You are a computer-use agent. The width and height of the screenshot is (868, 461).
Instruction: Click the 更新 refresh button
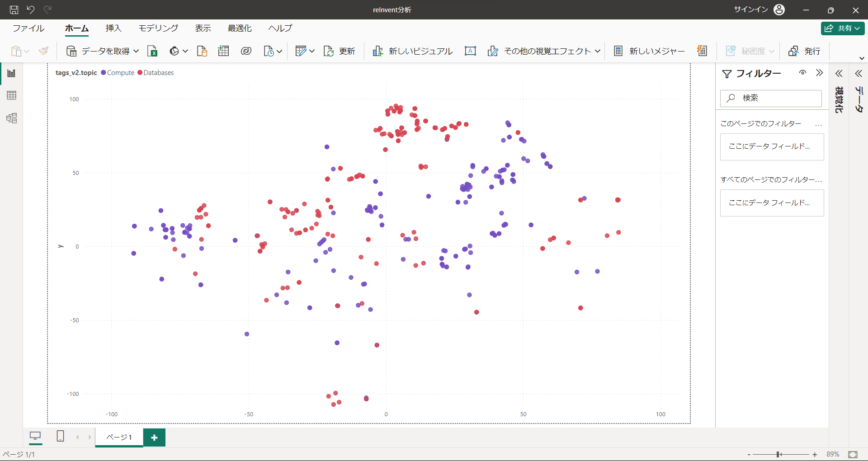coord(340,51)
